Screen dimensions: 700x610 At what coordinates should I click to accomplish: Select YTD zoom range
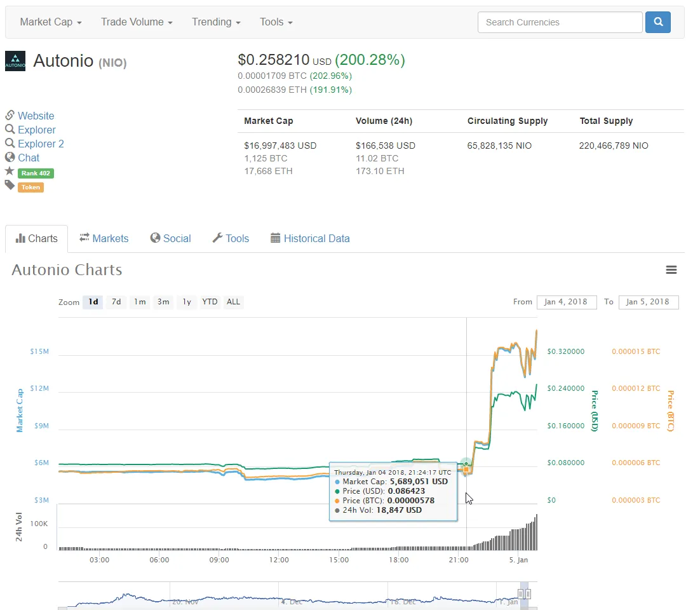click(210, 302)
